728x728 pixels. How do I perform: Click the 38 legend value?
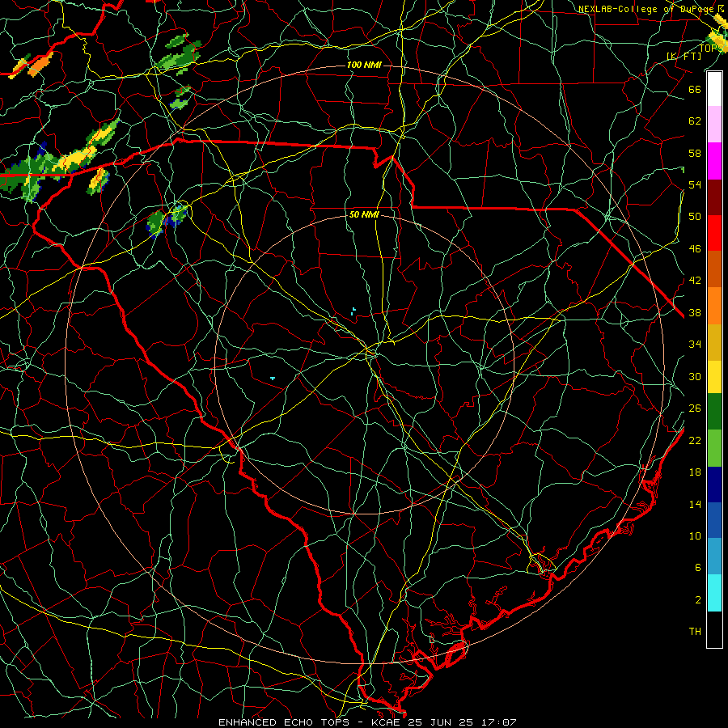point(695,312)
